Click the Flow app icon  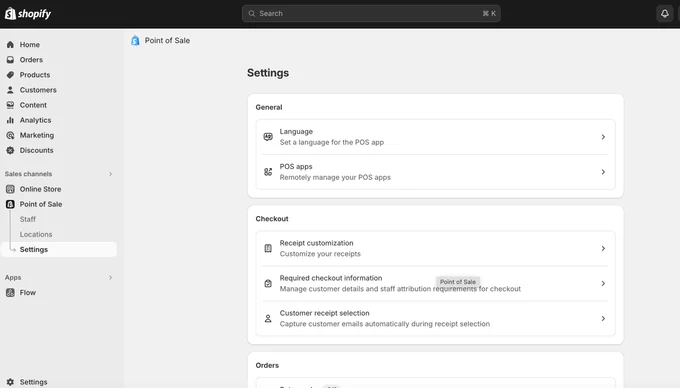point(10,293)
